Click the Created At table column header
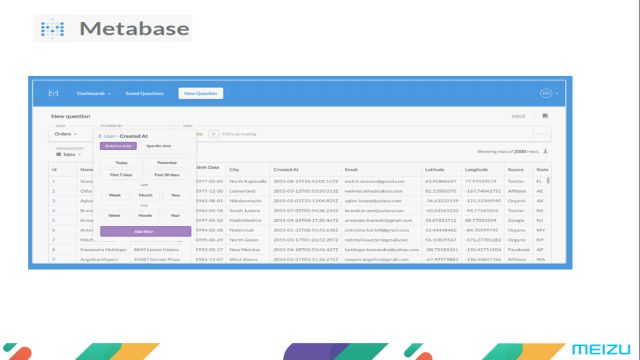The width and height of the screenshot is (640, 360). click(286, 169)
